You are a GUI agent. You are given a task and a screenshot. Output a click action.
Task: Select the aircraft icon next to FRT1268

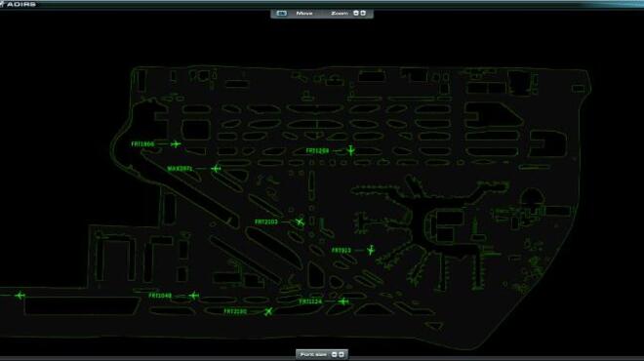tap(350, 150)
